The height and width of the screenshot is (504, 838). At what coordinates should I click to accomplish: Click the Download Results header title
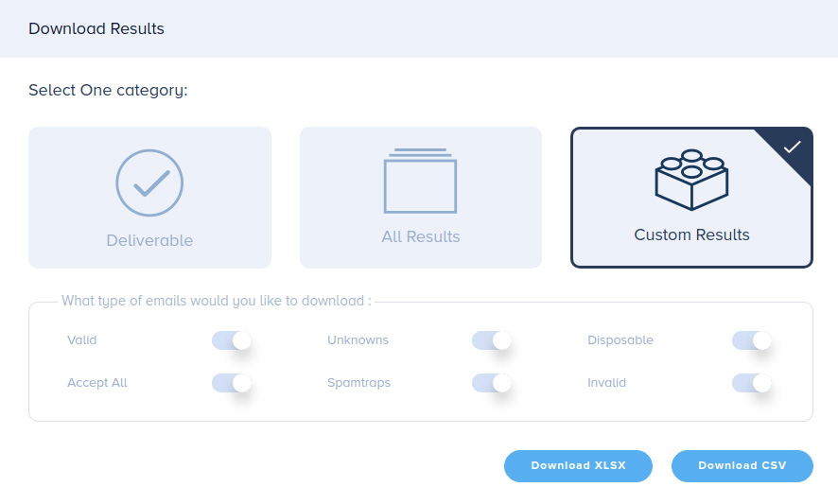(96, 28)
